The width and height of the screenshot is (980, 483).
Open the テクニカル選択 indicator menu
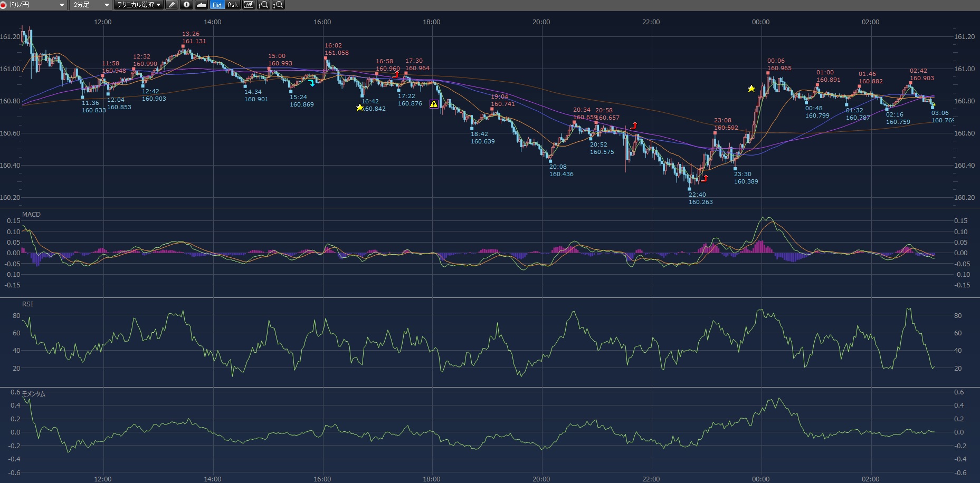click(139, 5)
